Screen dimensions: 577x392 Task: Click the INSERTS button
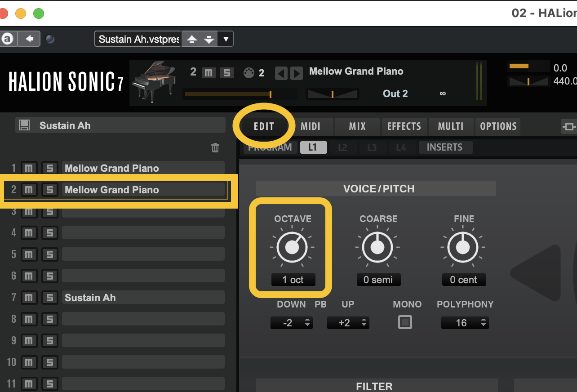coord(445,147)
